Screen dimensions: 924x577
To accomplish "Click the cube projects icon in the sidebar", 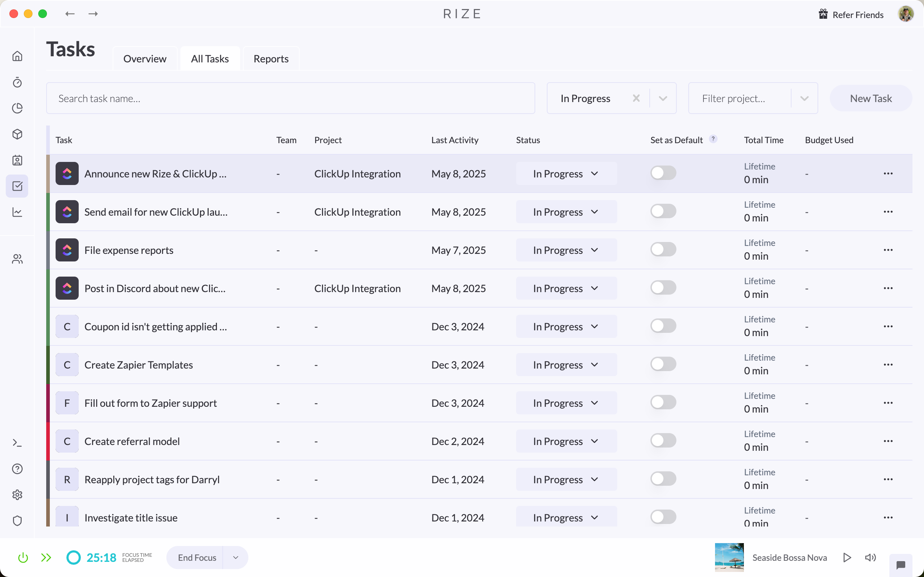I will [17, 134].
